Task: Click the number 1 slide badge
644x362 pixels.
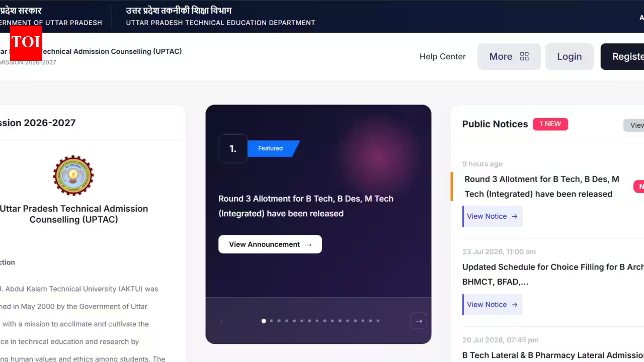Action: pyautogui.click(x=233, y=148)
